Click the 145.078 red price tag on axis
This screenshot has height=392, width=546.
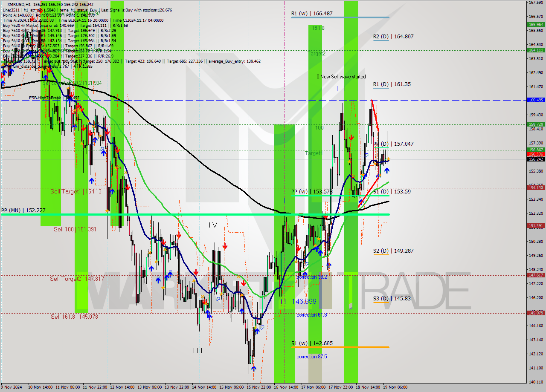click(536, 313)
